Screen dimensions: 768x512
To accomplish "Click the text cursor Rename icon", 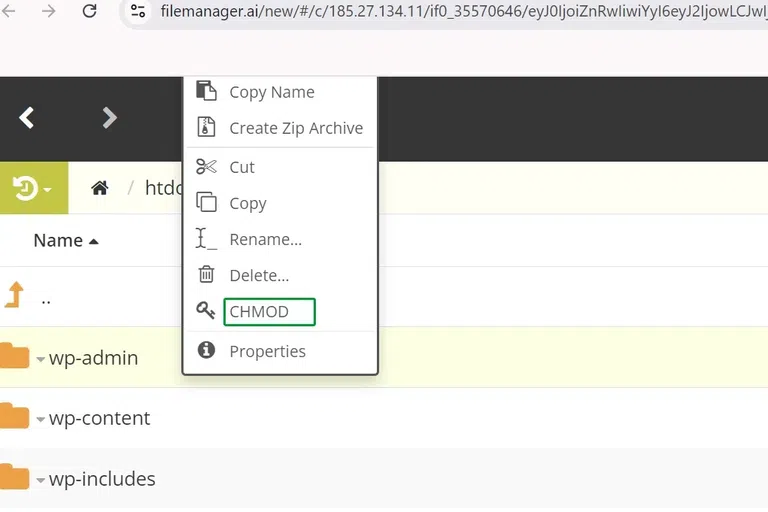I will [x=206, y=239].
